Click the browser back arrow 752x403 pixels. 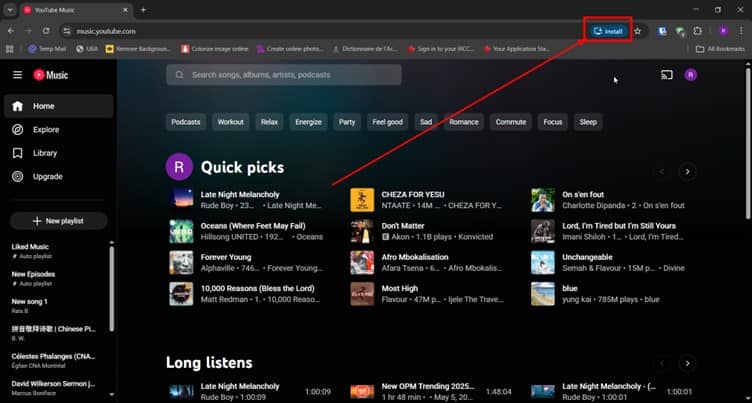[11, 31]
